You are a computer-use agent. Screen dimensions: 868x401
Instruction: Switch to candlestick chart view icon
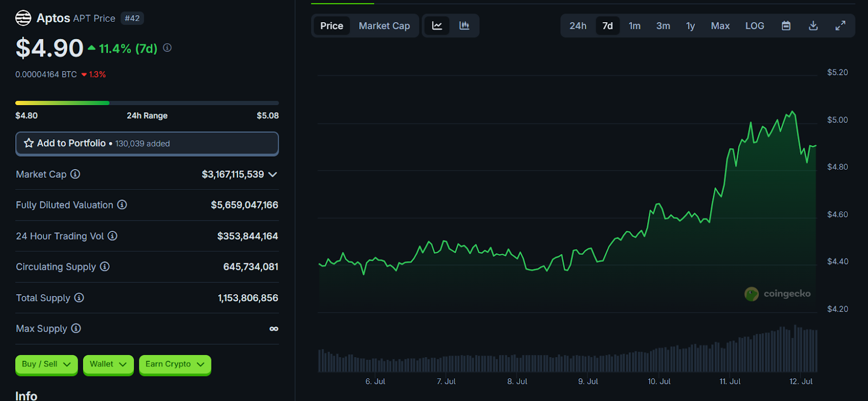pos(464,25)
